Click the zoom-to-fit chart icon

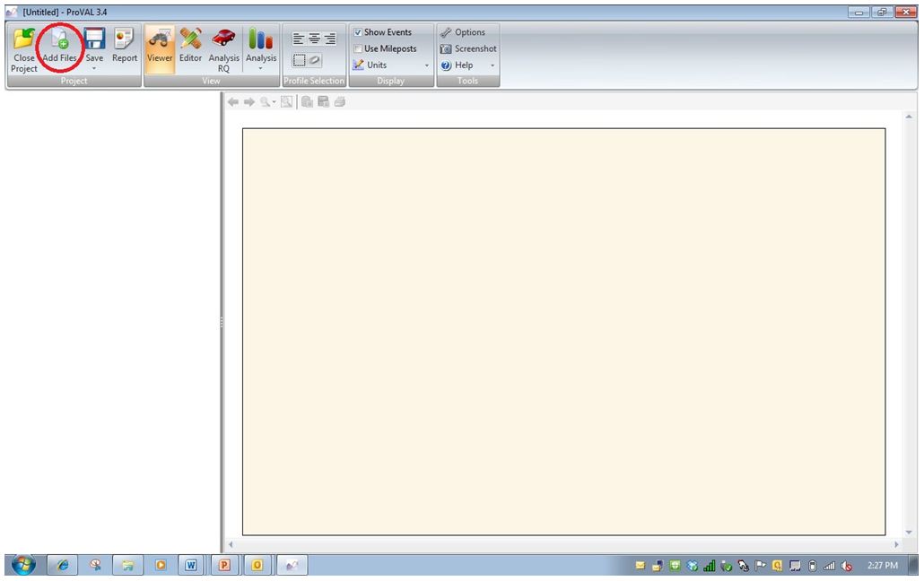coord(286,102)
